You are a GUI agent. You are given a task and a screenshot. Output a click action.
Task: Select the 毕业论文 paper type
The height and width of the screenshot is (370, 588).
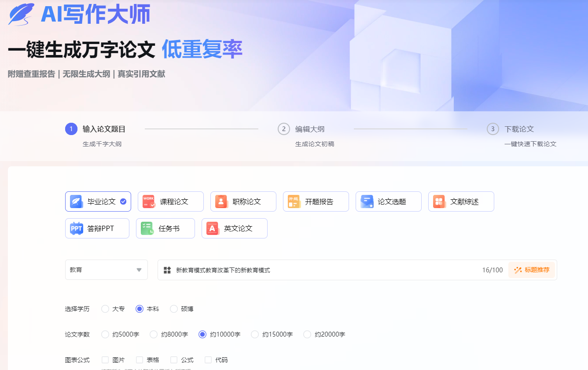point(98,201)
